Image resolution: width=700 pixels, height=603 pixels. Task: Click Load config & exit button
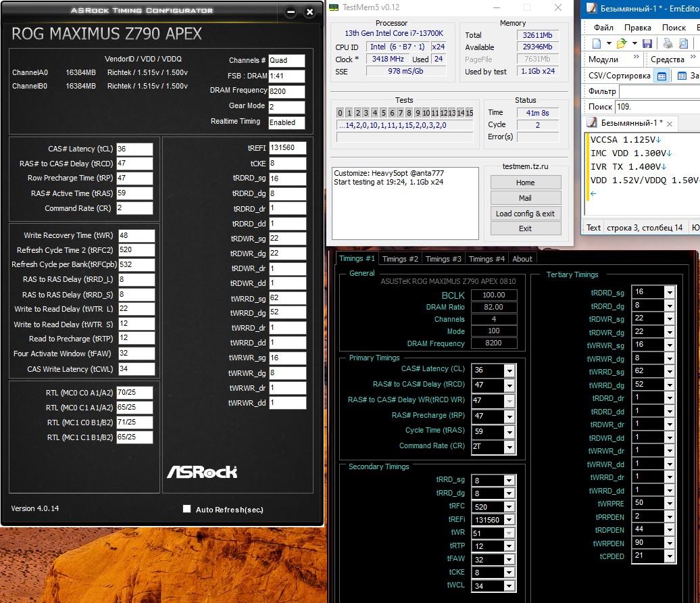[x=526, y=214]
